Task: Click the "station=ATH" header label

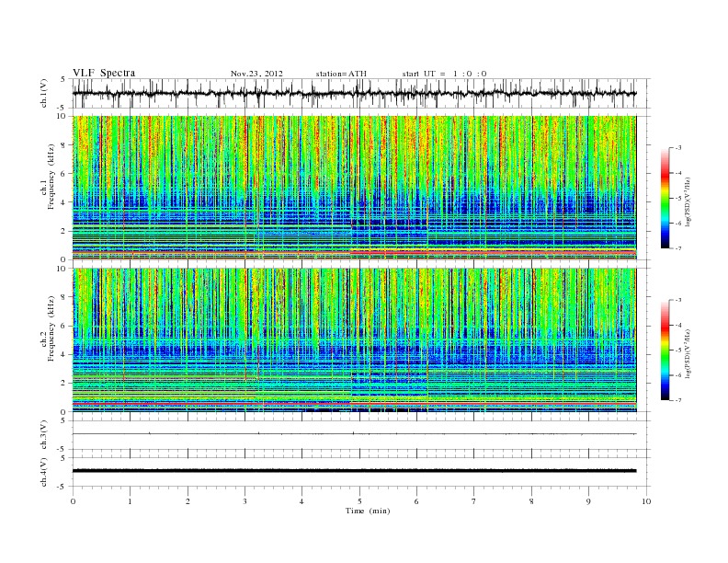Action: [341, 74]
